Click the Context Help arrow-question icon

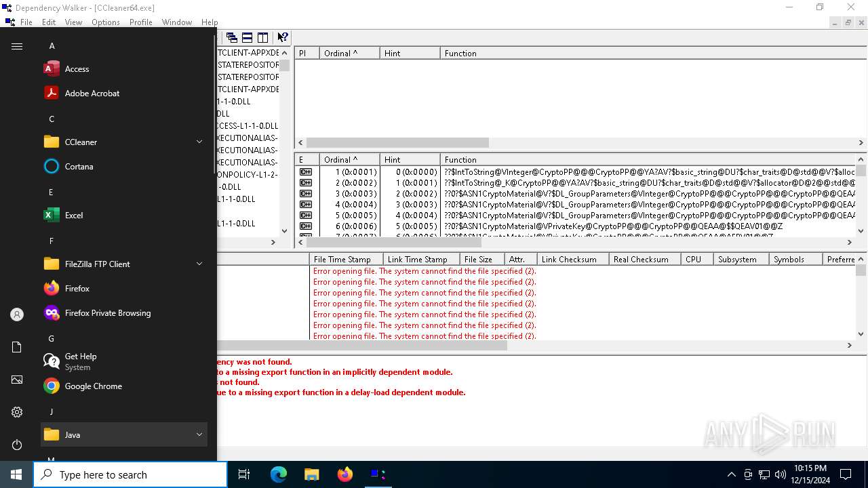pos(283,37)
